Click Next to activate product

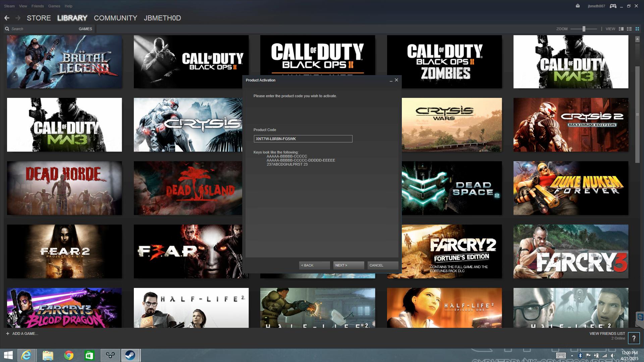[x=348, y=265]
